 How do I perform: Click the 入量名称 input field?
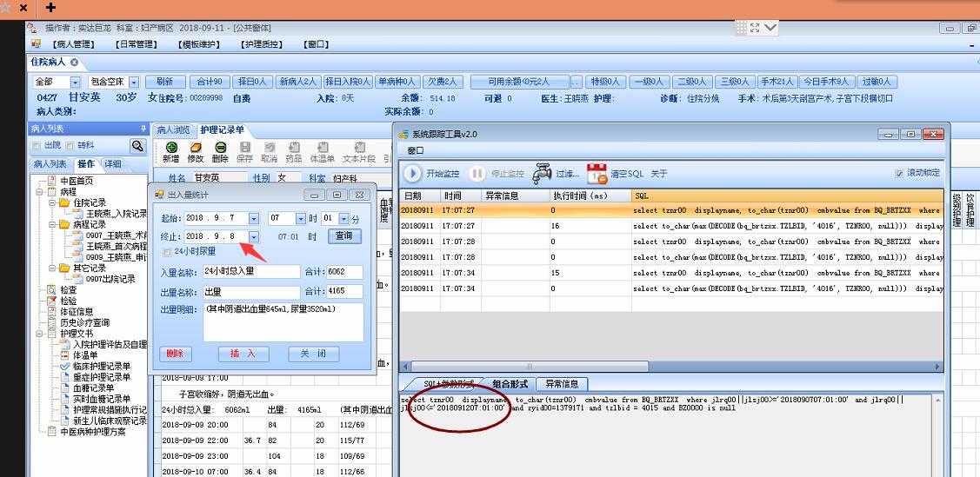click(x=252, y=272)
